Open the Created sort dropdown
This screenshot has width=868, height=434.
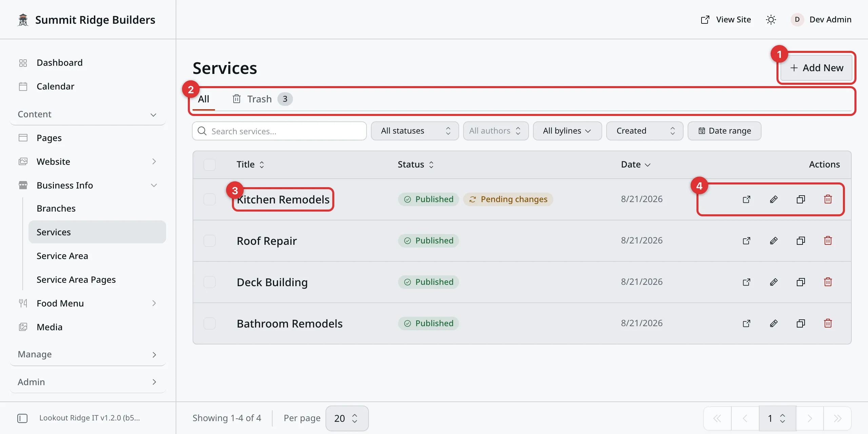click(645, 131)
